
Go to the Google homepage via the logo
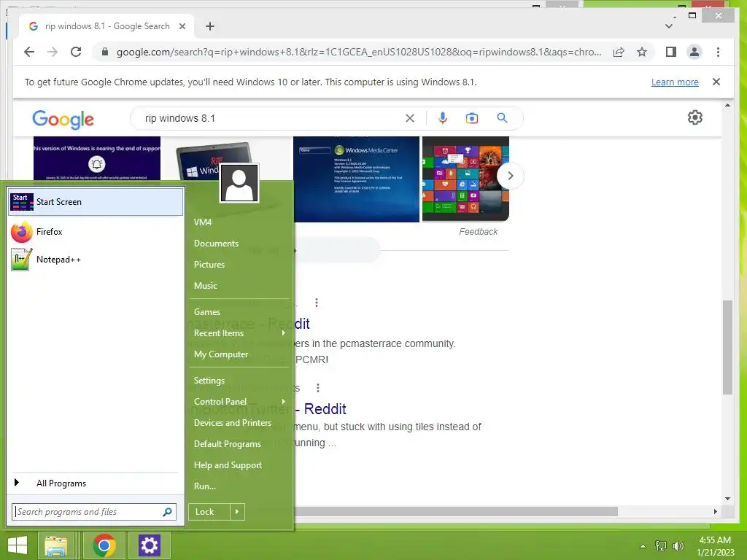pyautogui.click(x=63, y=119)
